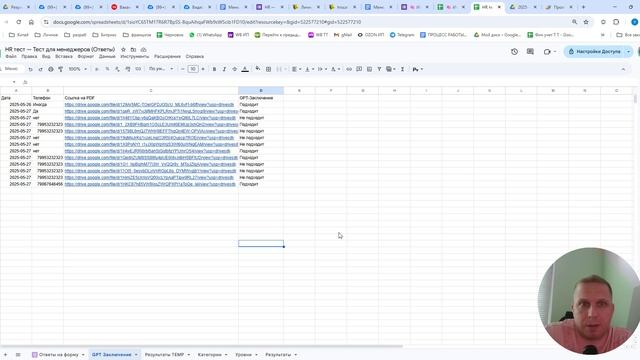Open the Расширения menu

pyautogui.click(x=167, y=56)
